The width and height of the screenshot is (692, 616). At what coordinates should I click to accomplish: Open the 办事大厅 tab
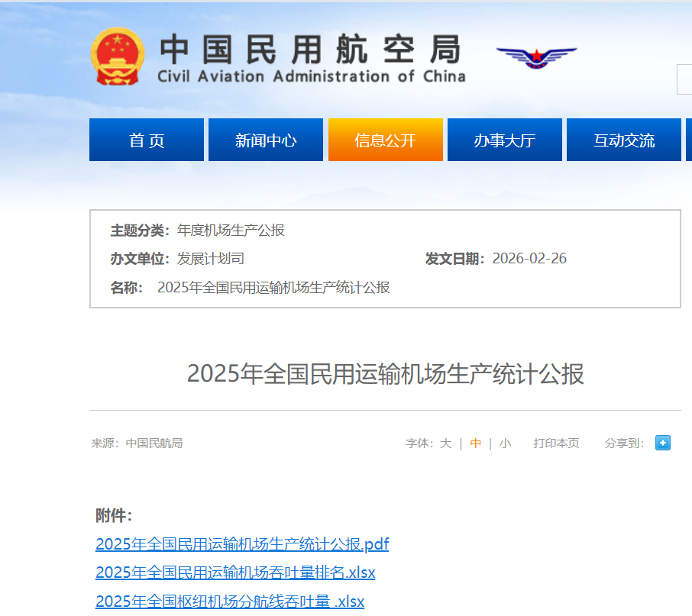point(504,140)
